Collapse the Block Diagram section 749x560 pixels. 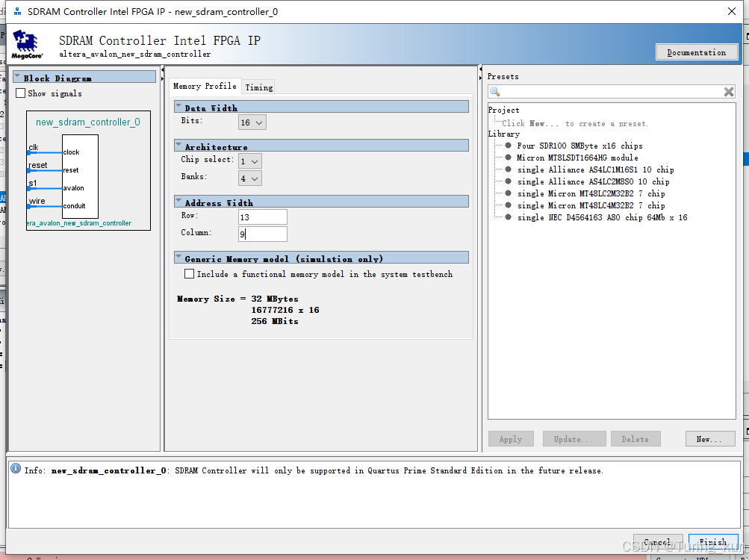coord(17,76)
